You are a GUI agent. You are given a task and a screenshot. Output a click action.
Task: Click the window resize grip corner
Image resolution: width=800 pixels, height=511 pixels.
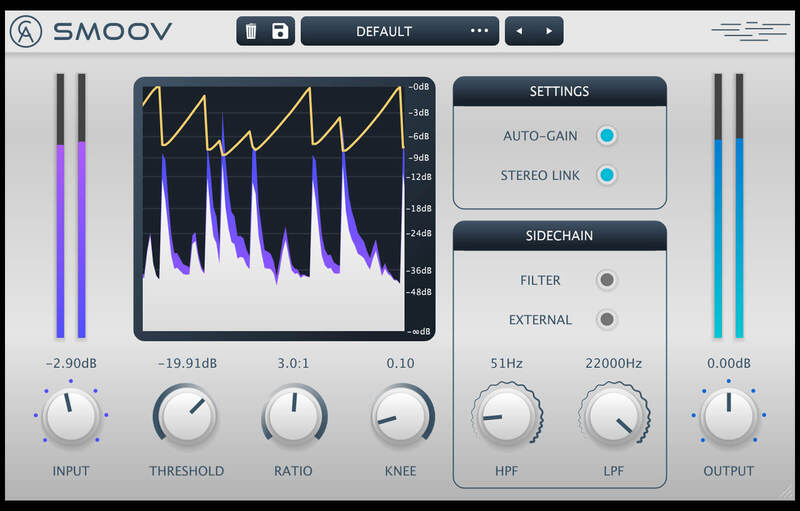(788, 493)
